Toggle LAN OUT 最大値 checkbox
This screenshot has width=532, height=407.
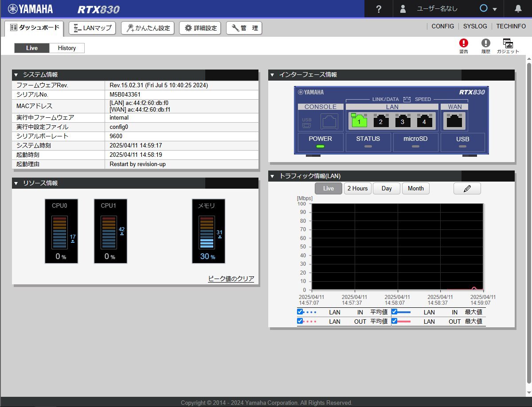394,321
